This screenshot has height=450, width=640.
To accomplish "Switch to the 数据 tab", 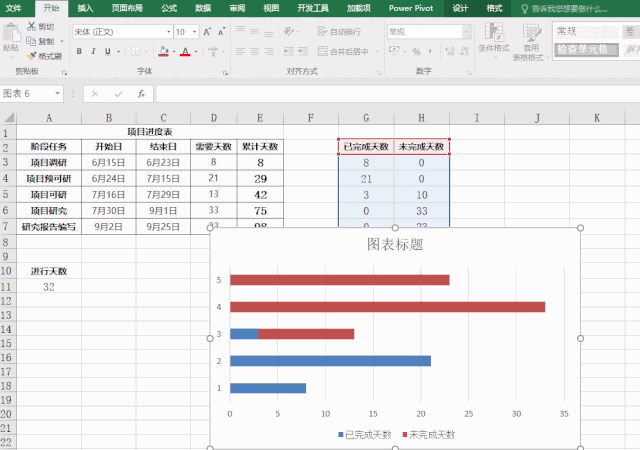I will click(x=203, y=8).
